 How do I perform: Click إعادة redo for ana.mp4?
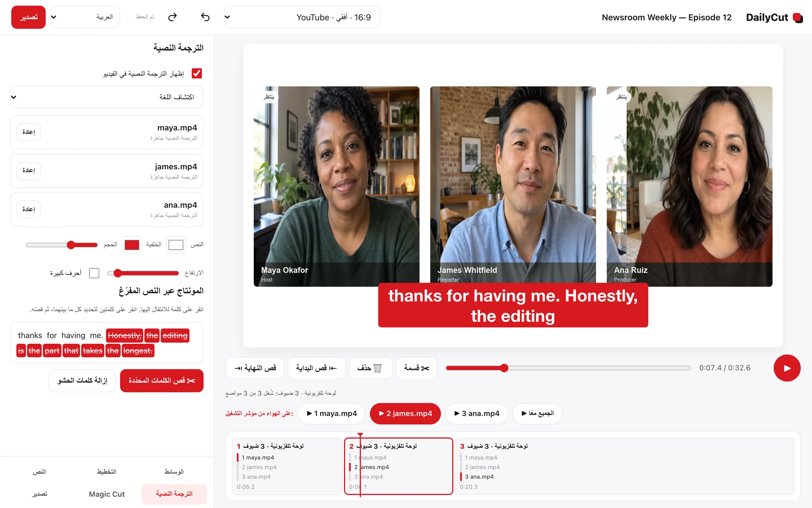[x=28, y=209]
